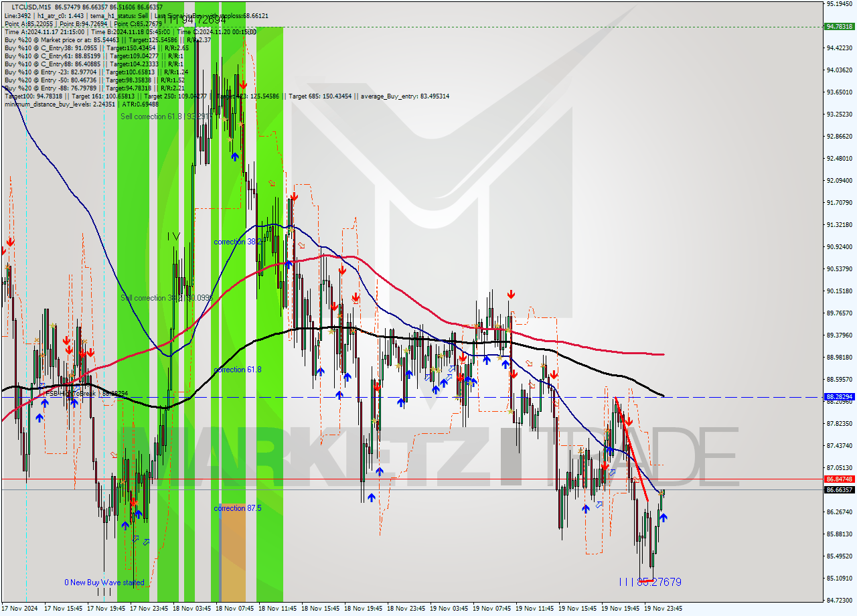The width and height of the screenshot is (857, 616).
Task: Click the '19 Nov 23:45' time label
Action: pos(663,609)
